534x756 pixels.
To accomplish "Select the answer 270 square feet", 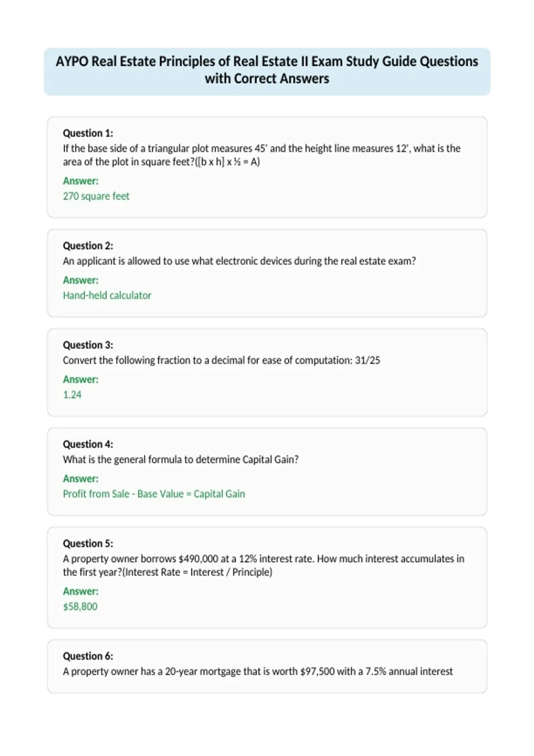I will [96, 196].
